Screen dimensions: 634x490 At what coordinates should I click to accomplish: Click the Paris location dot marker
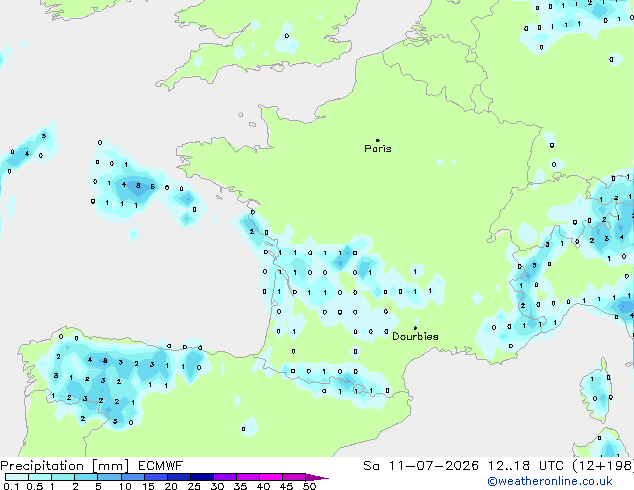click(378, 140)
